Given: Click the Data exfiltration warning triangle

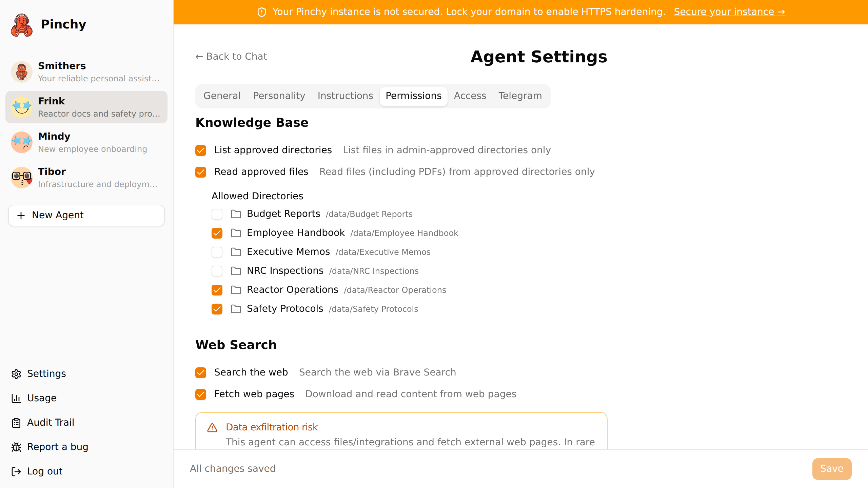Looking at the screenshot, I should click(x=212, y=428).
